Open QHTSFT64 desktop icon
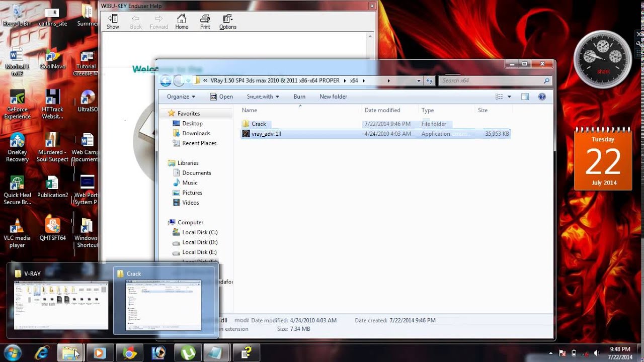Image resolution: width=644 pixels, height=362 pixels. [x=52, y=230]
